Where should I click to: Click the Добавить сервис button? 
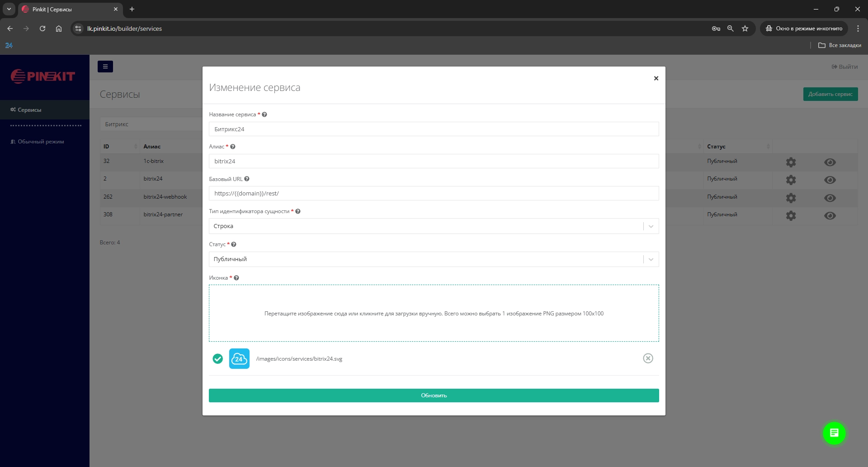pyautogui.click(x=830, y=94)
